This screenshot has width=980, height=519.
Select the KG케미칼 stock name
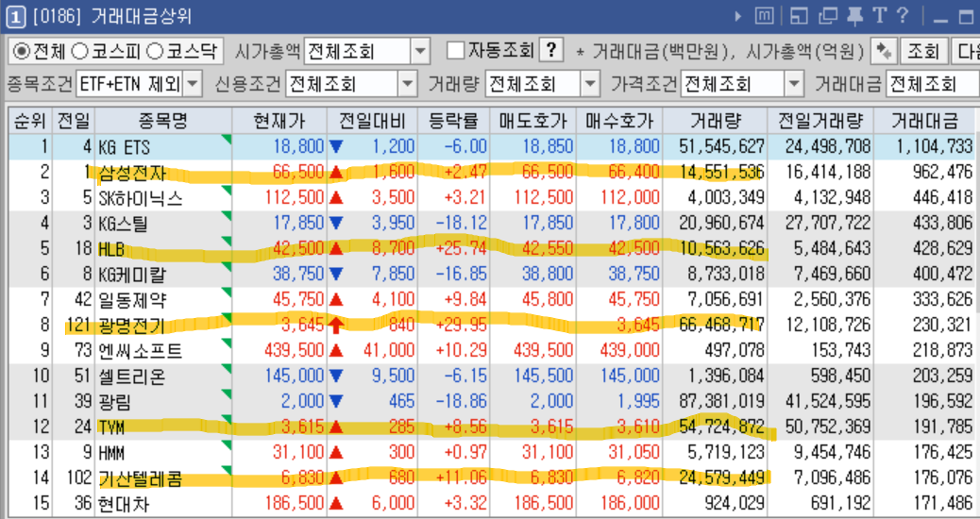coord(132,275)
